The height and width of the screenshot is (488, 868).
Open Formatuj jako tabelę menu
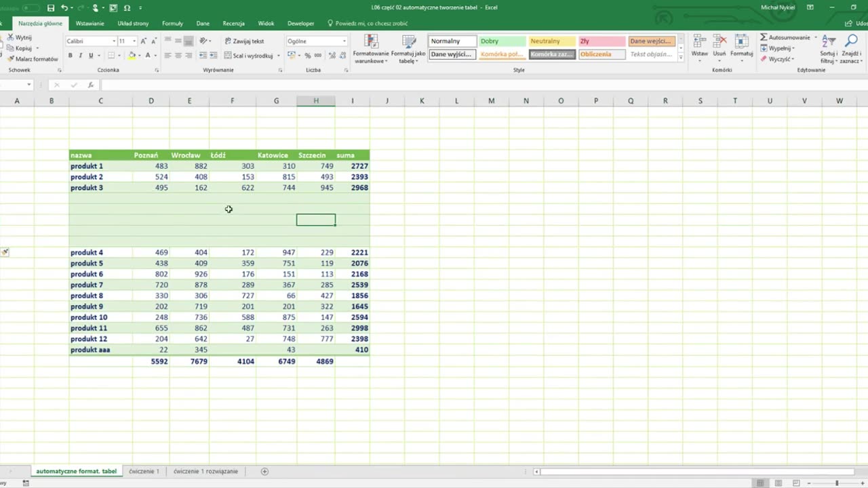408,49
